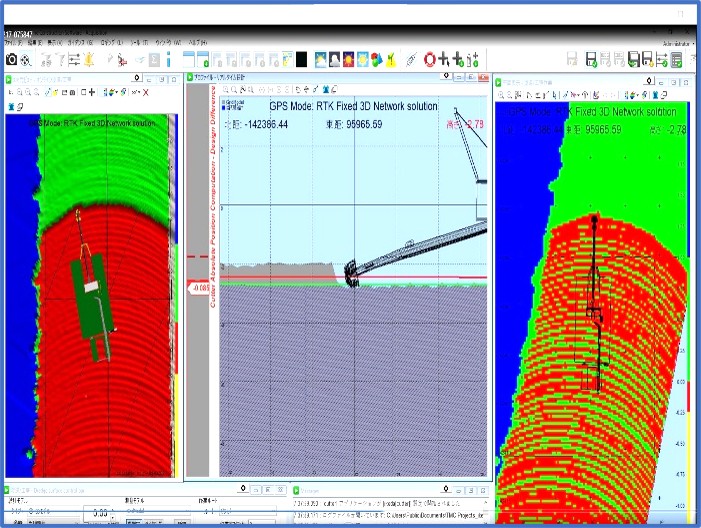Viewport: 701px width, 528px height.
Task: Open the Help menu in menu bar
Action: pos(199,43)
